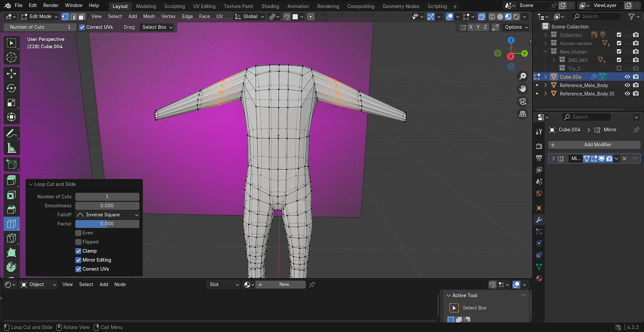Uncheck the Clamp checkbox
This screenshot has width=644, height=332.
point(78,251)
